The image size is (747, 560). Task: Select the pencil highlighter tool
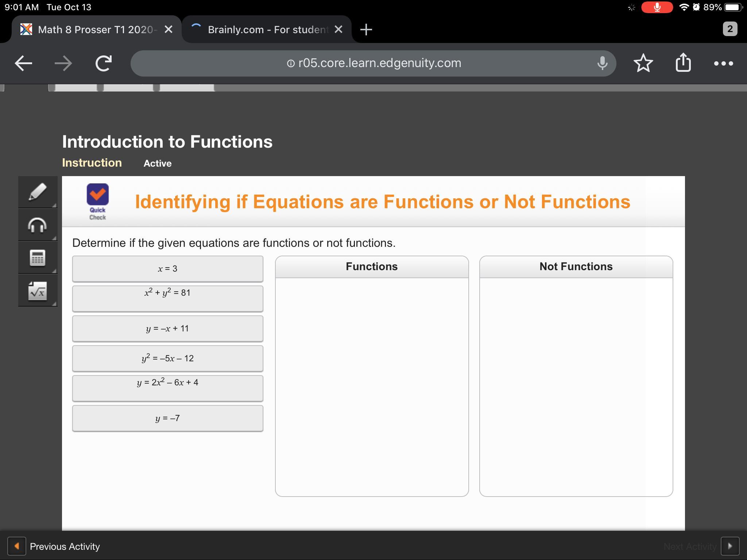pos(38,192)
